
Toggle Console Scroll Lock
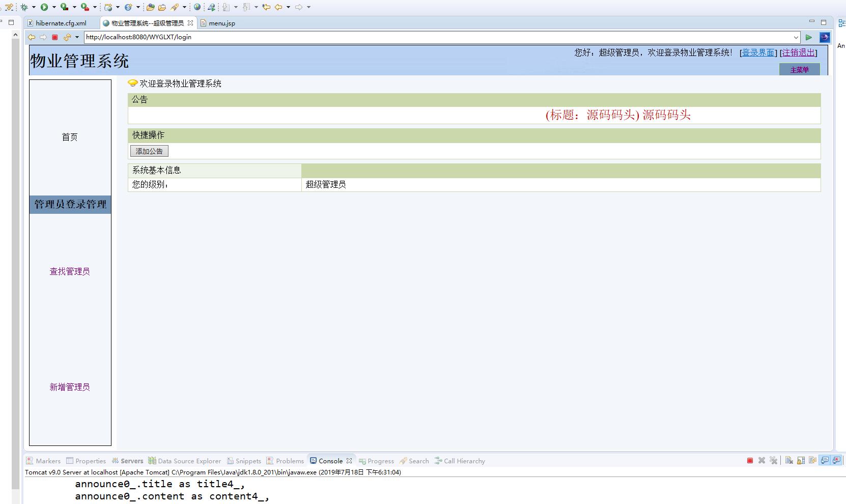[x=801, y=461]
